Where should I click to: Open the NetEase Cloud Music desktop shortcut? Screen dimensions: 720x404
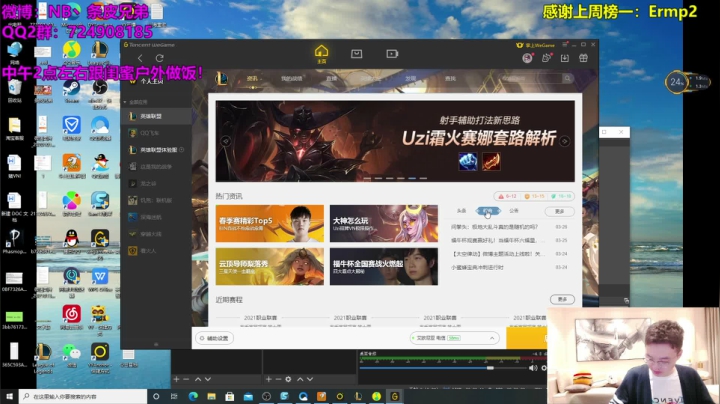point(72,317)
